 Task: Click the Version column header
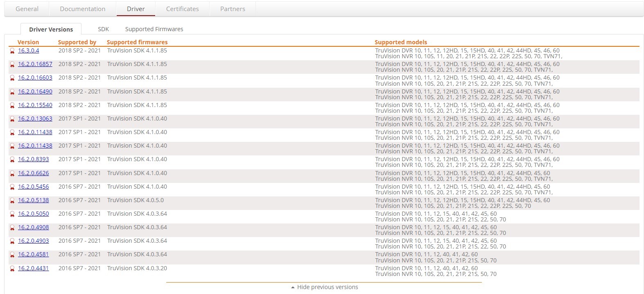(28, 42)
